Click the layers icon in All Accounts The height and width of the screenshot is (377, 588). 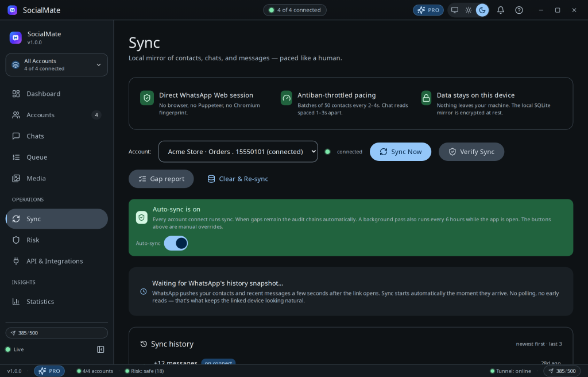point(16,64)
